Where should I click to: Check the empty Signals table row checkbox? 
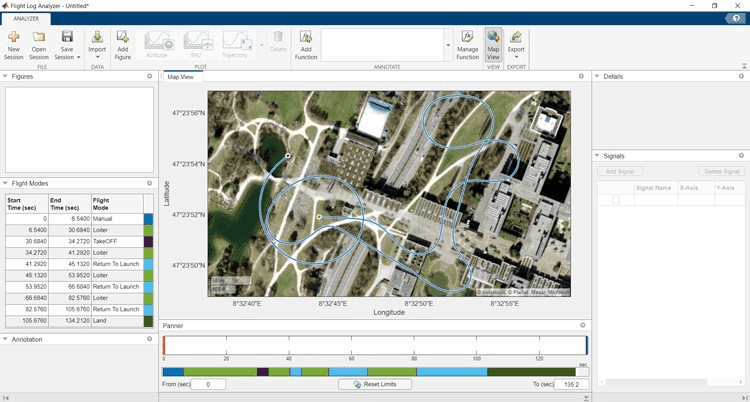616,200
